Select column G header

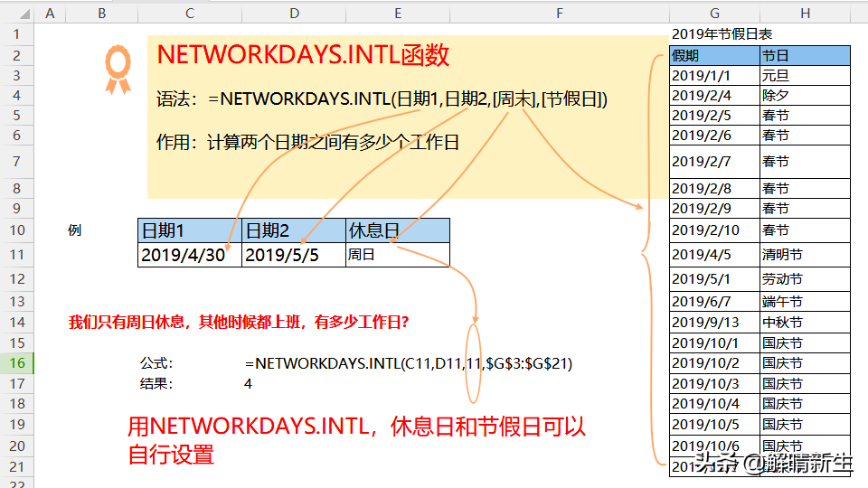(714, 14)
